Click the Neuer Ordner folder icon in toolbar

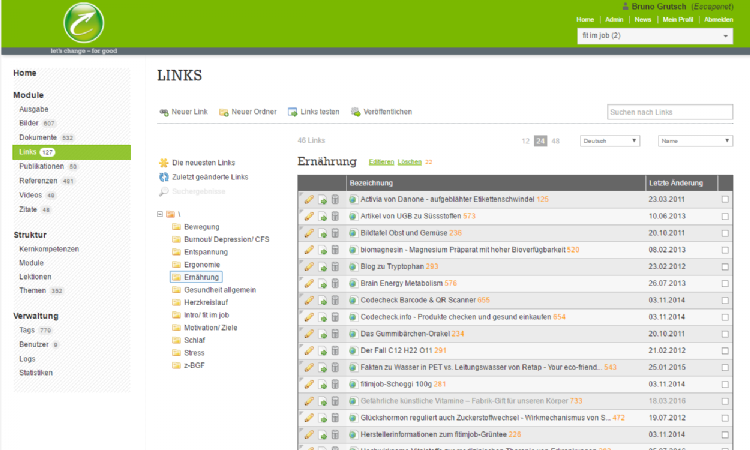(224, 112)
